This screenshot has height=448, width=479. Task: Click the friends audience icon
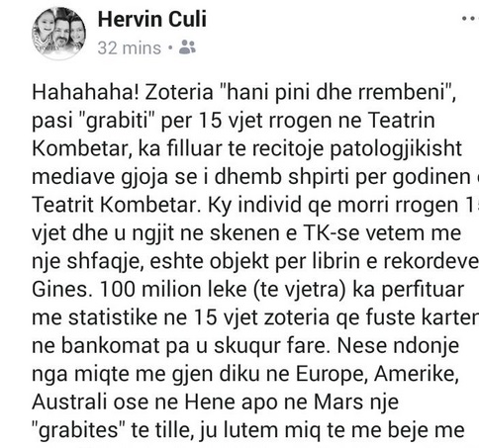click(187, 47)
